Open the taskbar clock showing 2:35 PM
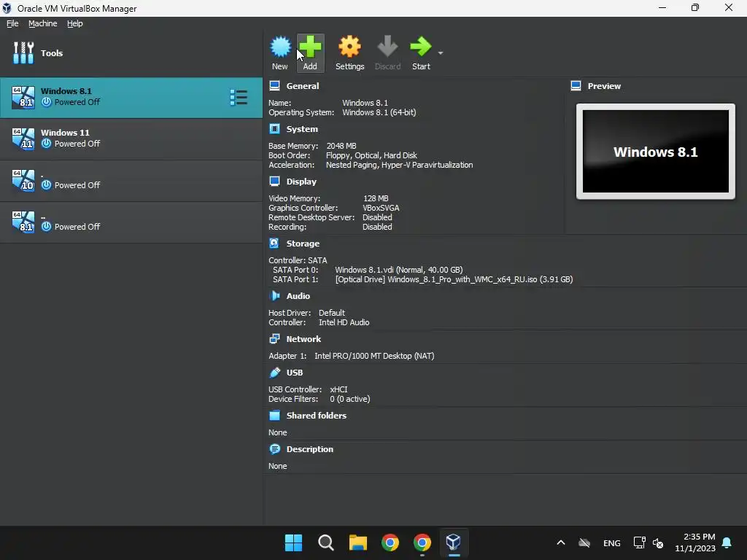 coord(695,542)
